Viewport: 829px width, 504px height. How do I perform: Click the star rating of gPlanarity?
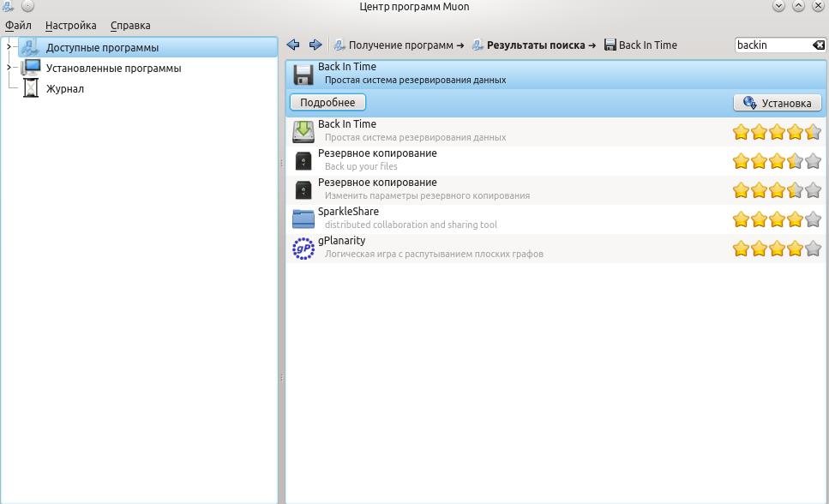pyautogui.click(x=777, y=248)
